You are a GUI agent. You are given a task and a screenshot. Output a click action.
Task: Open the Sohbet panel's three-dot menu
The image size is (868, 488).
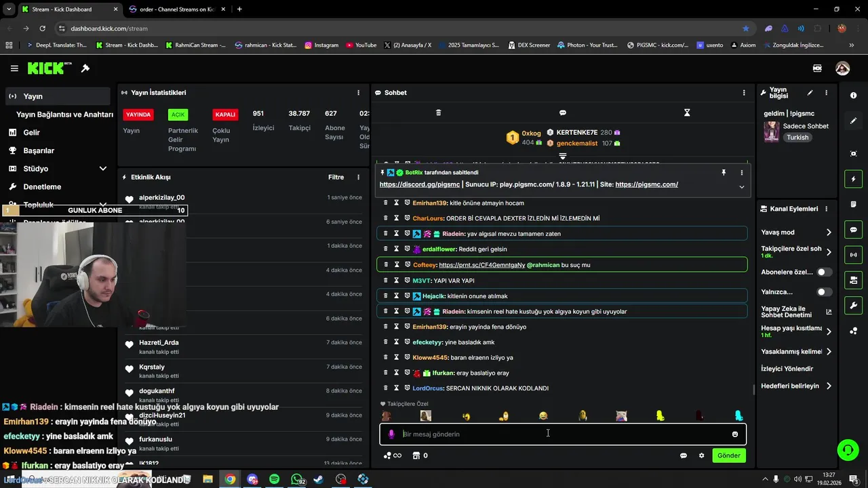[744, 93]
